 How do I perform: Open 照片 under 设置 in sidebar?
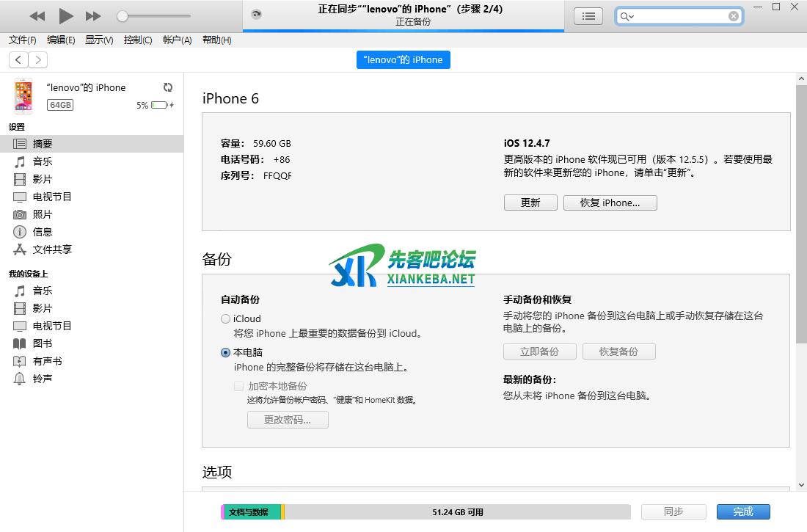tap(43, 214)
